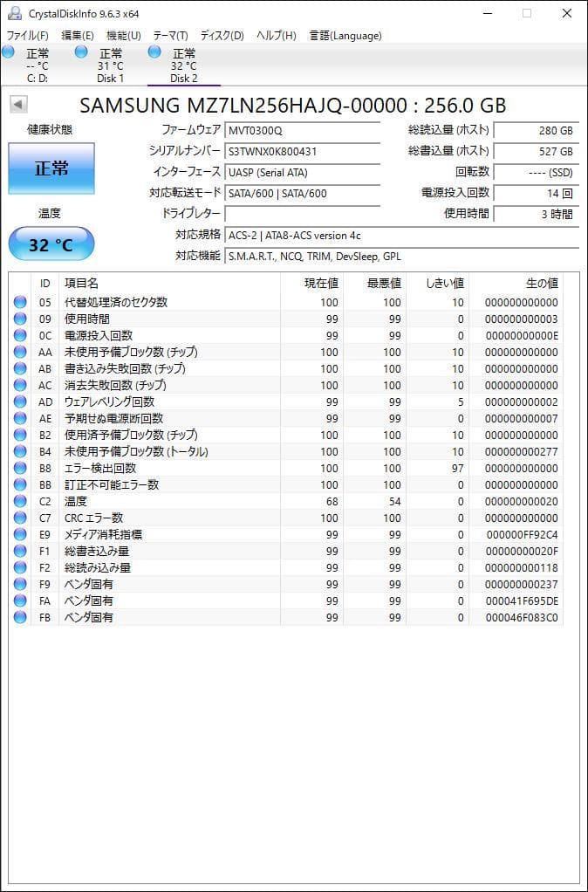Open the ヘルプ(H) menu
This screenshot has width=588, height=892.
(x=277, y=35)
